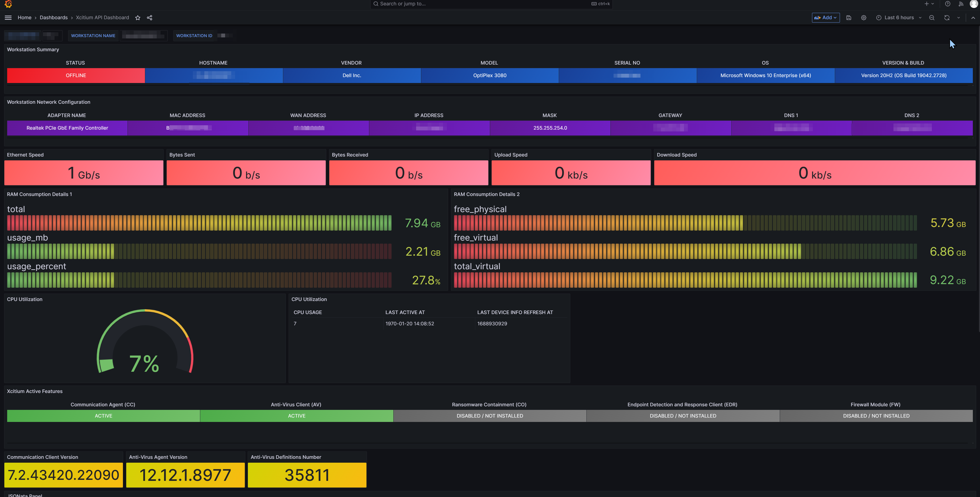980x497 pixels.
Task: Open the news feed icon
Action: (961, 4)
